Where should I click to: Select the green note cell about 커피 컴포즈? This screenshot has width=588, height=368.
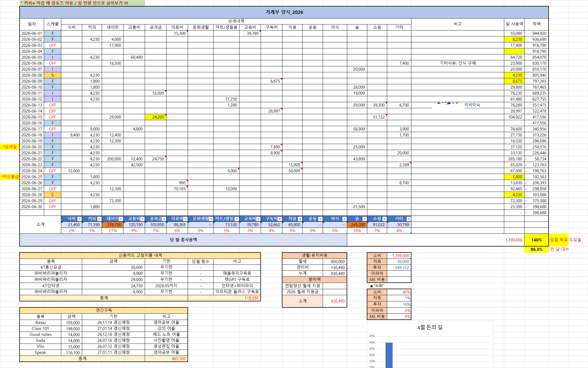click(82, 3)
